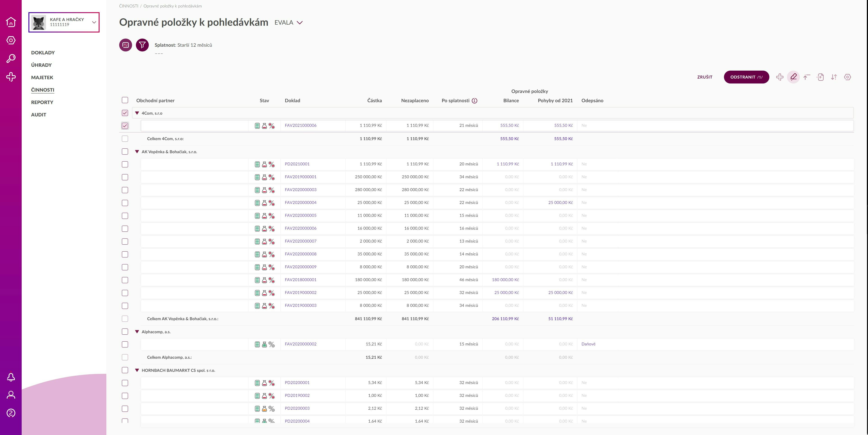Click the round card icon left of the filter

[x=126, y=45]
